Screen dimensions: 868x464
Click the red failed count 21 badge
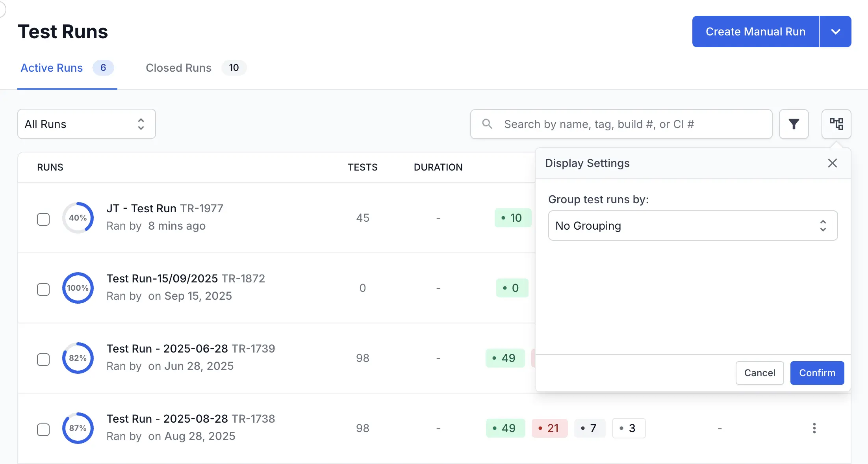tap(549, 428)
